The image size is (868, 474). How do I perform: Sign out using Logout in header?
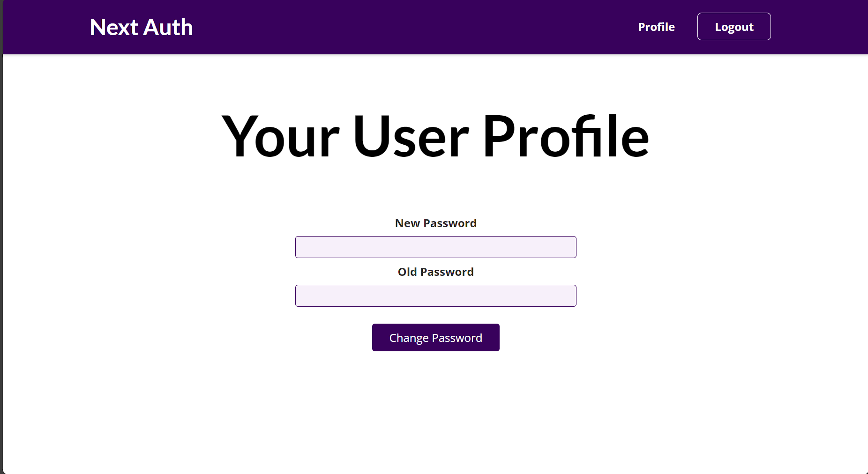734,27
